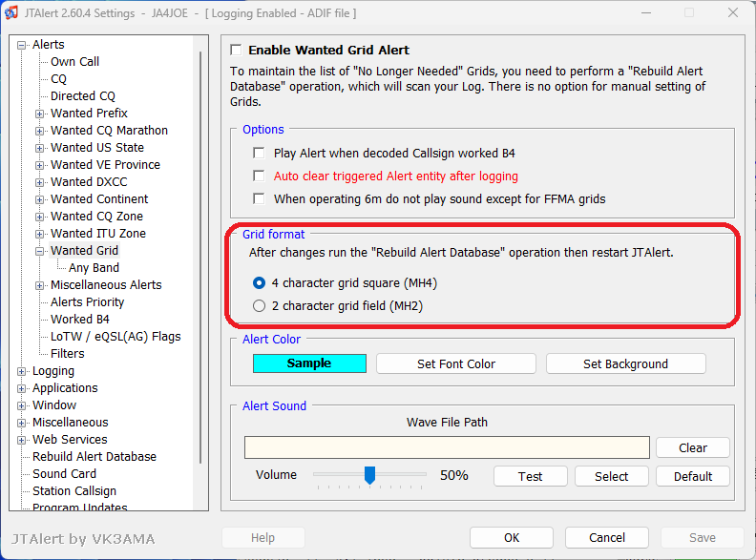
Task: Click the tree panel vertical scrollbar
Action: (x=200, y=258)
